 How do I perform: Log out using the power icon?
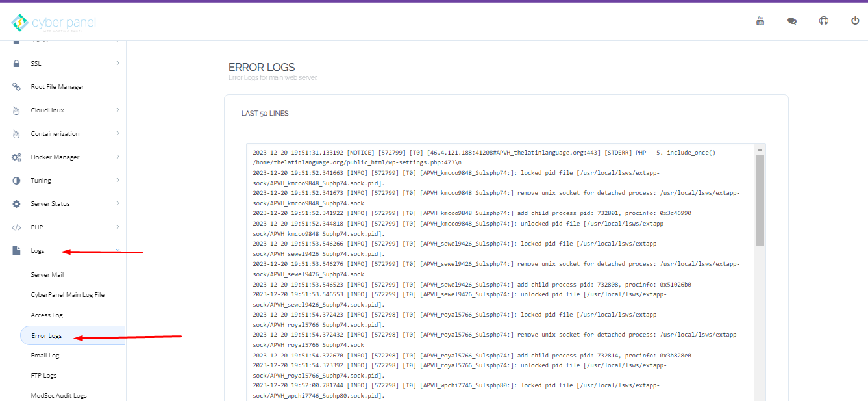click(x=854, y=20)
